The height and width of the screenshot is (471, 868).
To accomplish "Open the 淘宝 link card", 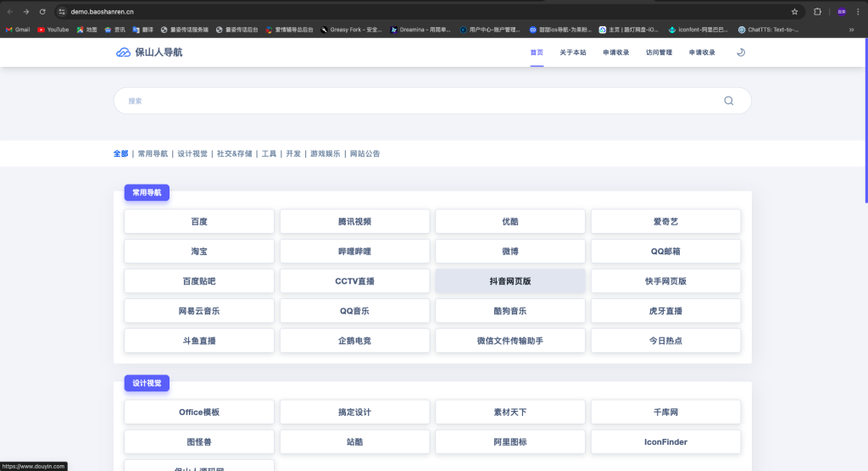I will pyautogui.click(x=199, y=252).
